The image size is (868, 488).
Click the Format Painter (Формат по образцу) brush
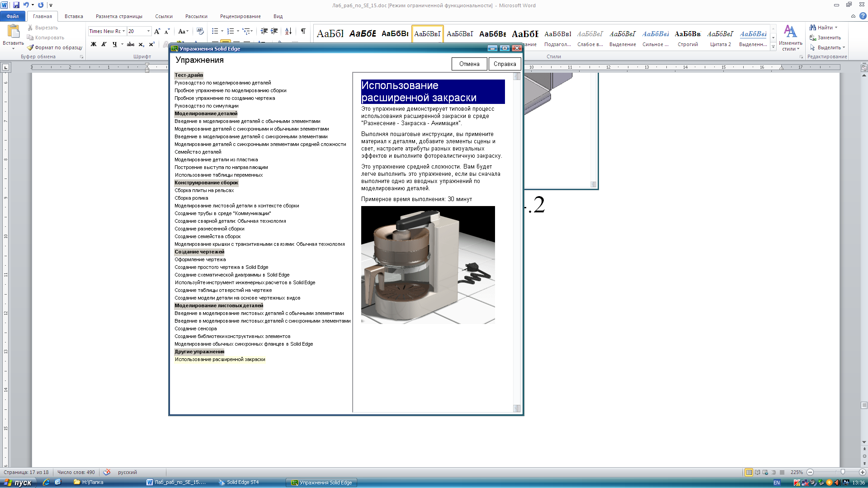[55, 47]
